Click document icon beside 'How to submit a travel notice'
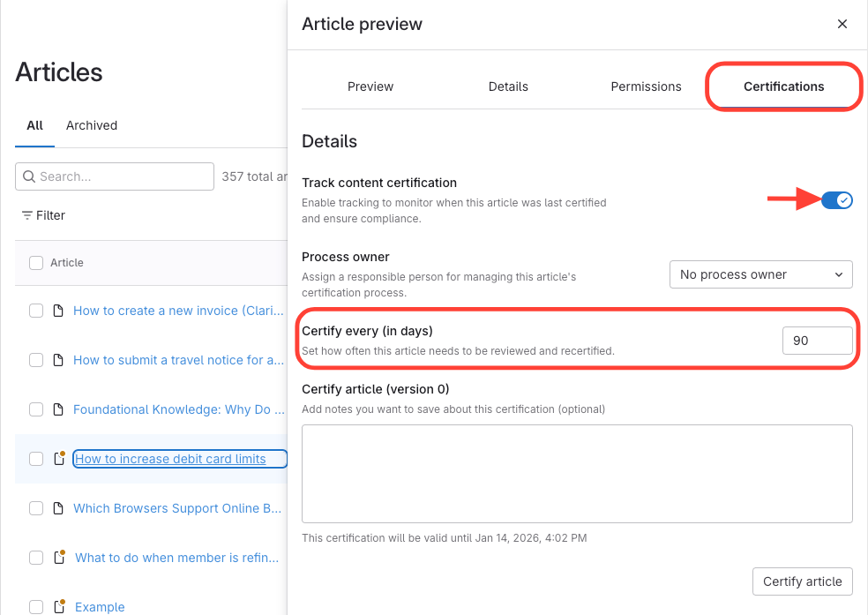This screenshot has height=615, width=868. (x=58, y=360)
